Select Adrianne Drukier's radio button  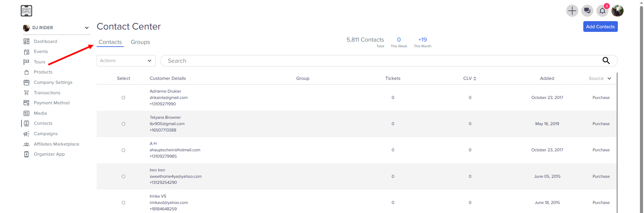tap(123, 98)
